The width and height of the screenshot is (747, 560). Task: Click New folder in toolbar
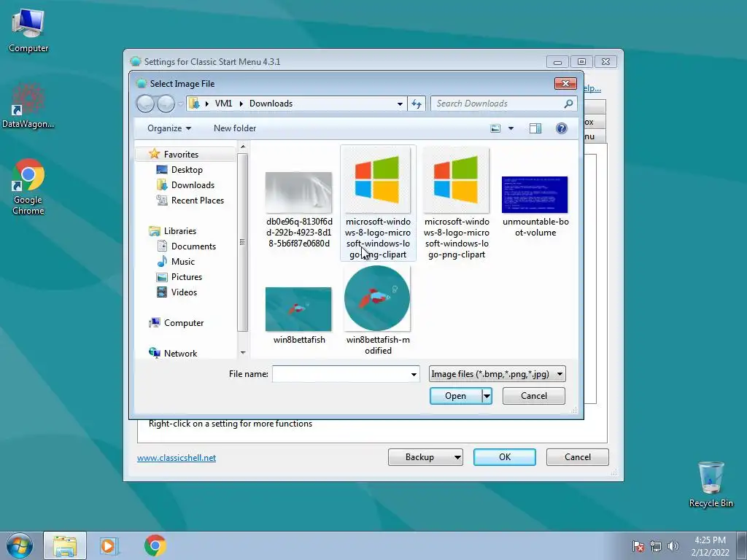point(235,128)
